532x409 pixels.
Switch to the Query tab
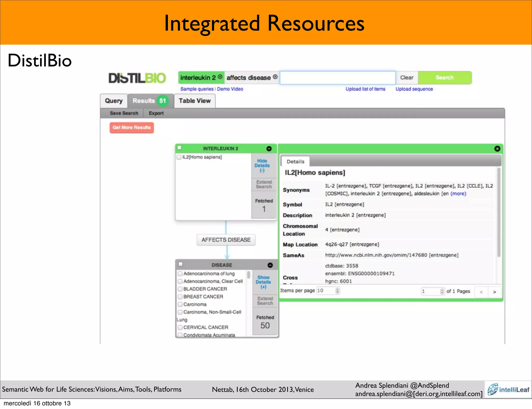[114, 101]
